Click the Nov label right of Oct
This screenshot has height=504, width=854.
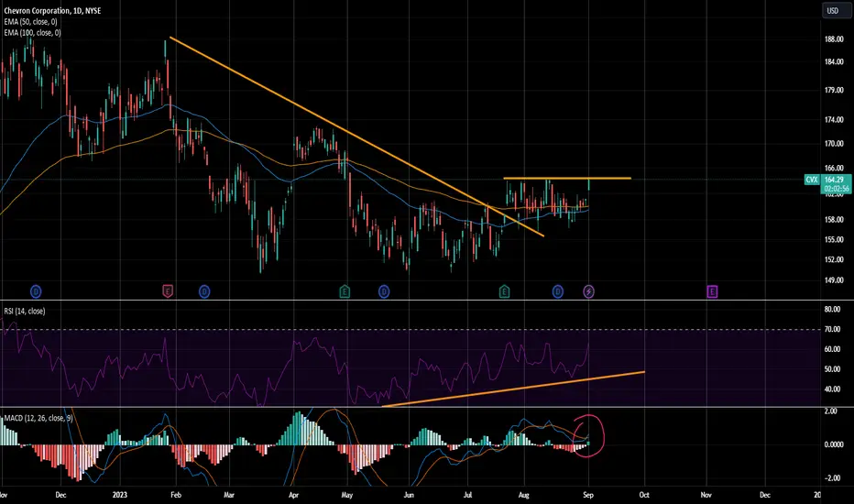pyautogui.click(x=706, y=495)
